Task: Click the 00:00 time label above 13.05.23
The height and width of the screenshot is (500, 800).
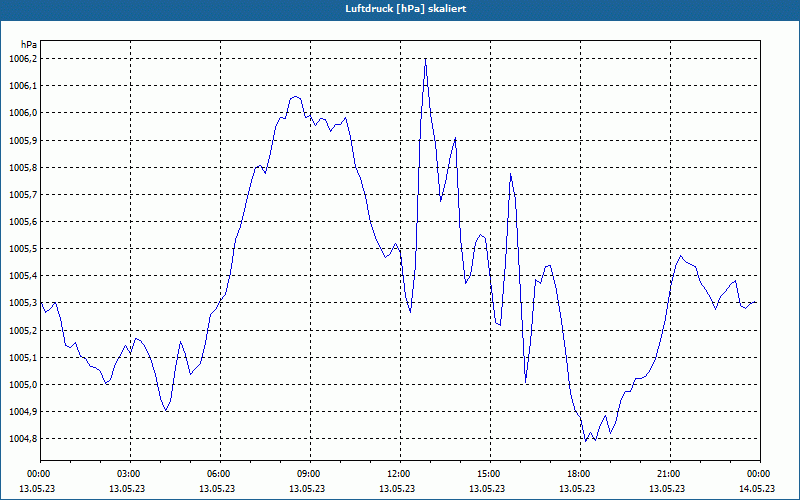Action: tap(38, 474)
